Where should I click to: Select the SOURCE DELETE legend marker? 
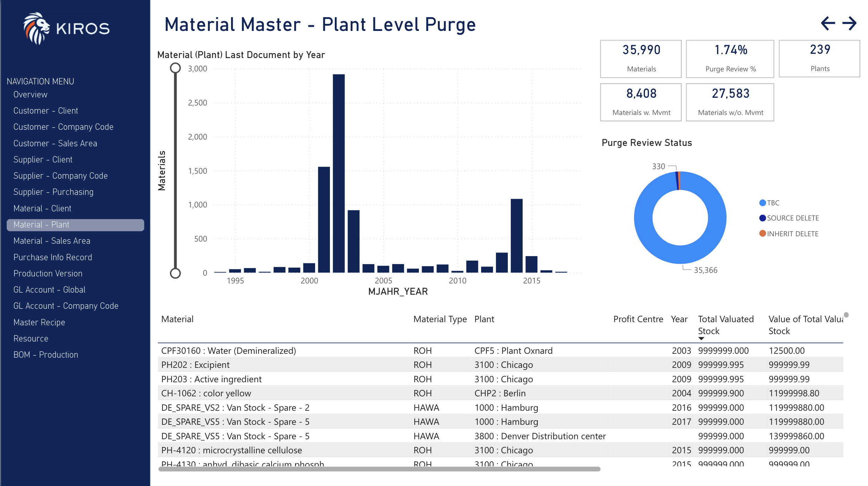[x=762, y=218]
